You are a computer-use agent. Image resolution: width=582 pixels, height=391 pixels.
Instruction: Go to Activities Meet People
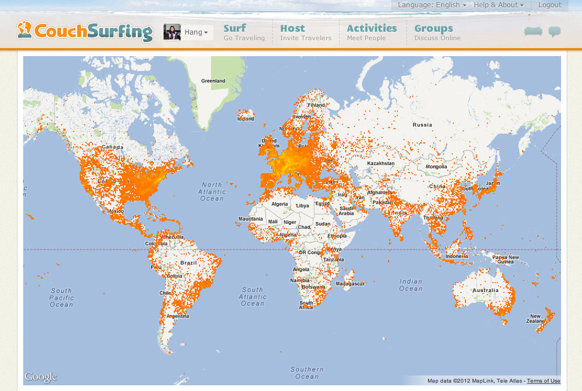coord(372,32)
